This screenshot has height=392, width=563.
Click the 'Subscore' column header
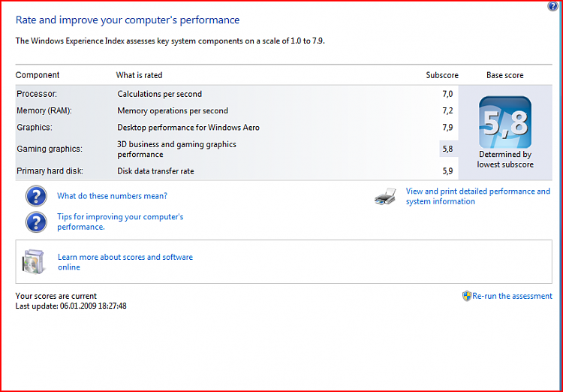coord(442,75)
